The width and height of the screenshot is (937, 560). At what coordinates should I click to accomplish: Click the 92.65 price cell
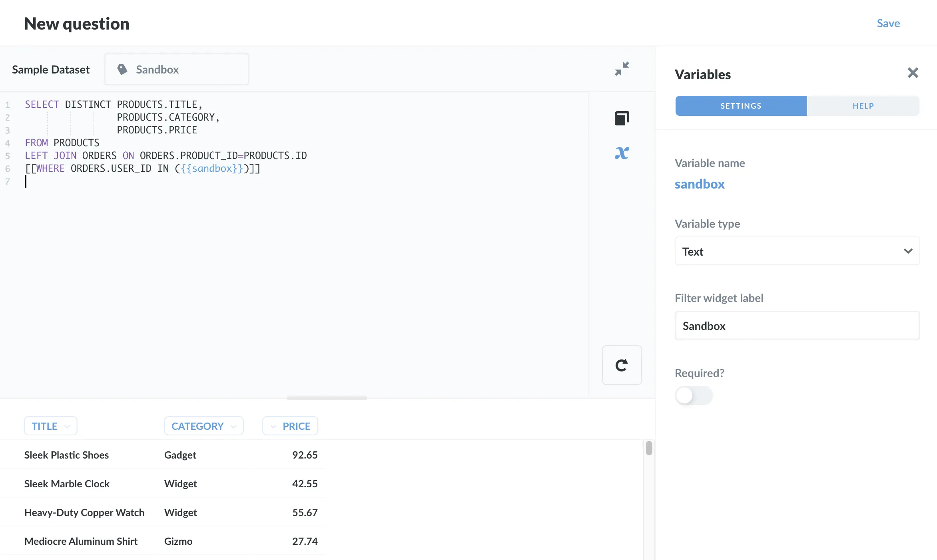(x=305, y=455)
